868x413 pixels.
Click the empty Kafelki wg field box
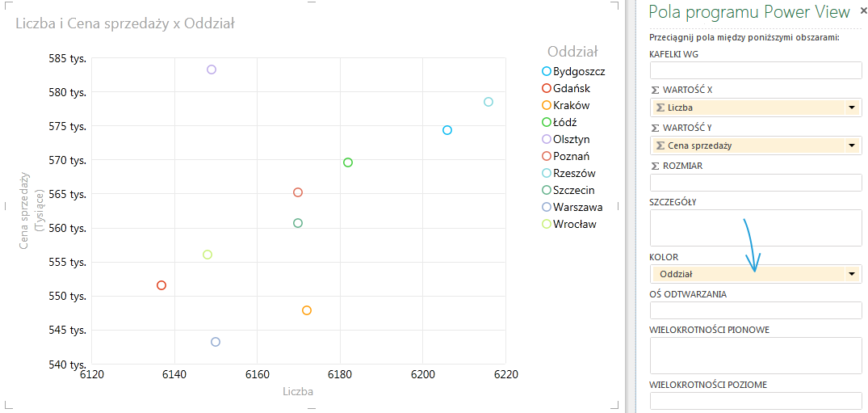click(755, 70)
